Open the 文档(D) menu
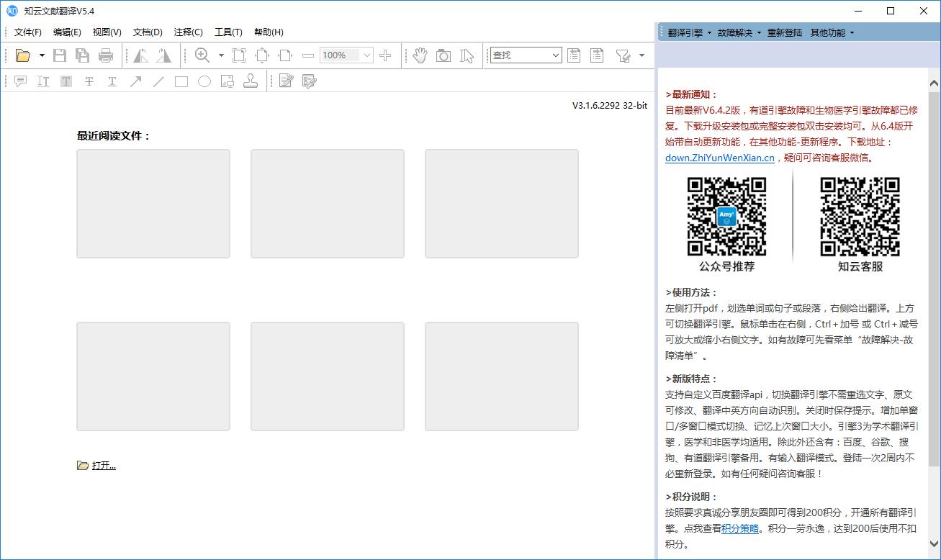Image resolution: width=941 pixels, height=560 pixels. click(148, 32)
